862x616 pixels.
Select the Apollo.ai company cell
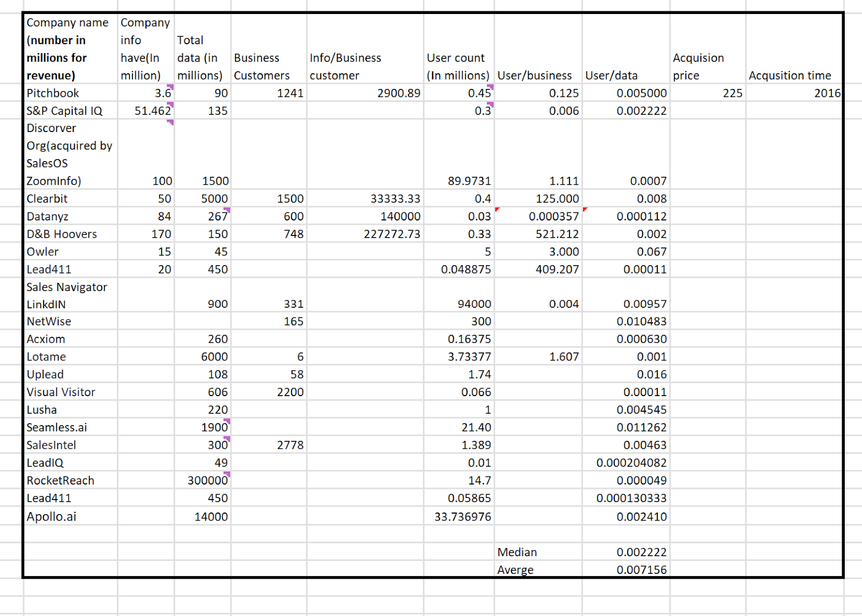coord(71,516)
